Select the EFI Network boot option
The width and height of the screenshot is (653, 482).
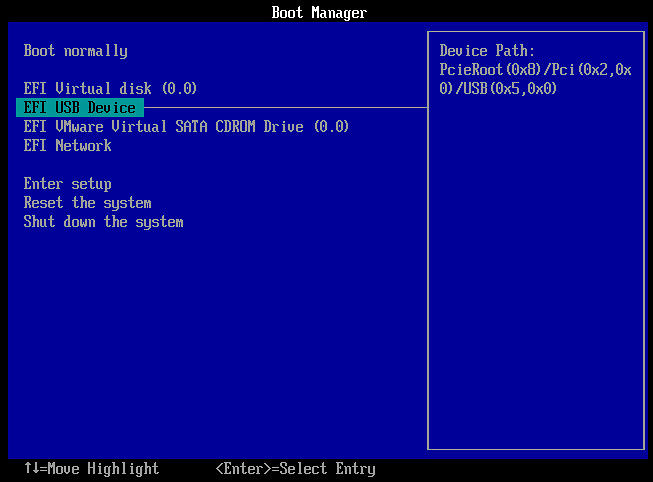67,145
